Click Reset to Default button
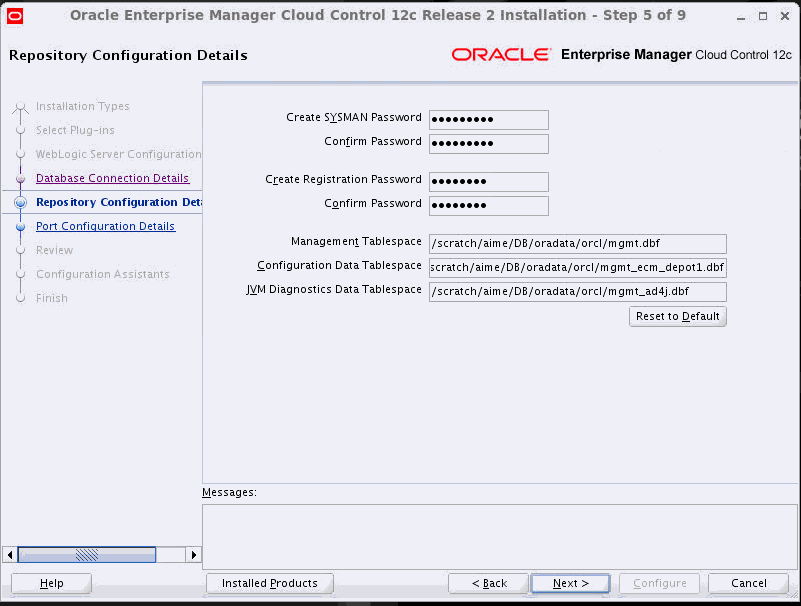The width and height of the screenshot is (801, 606). [677, 316]
